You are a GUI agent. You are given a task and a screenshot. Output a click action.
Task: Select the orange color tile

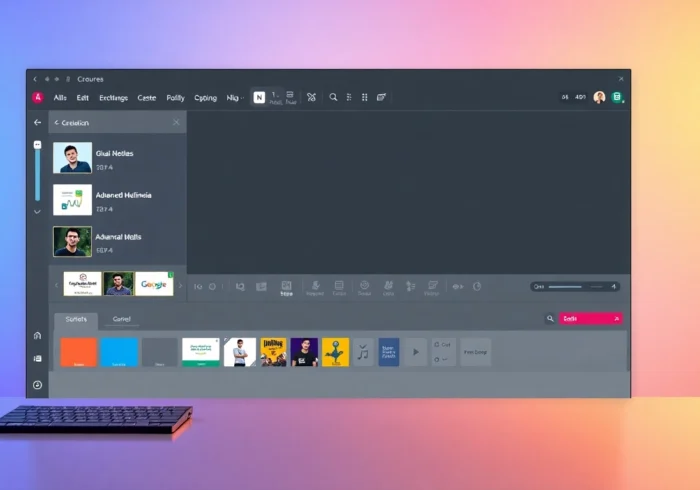78,352
